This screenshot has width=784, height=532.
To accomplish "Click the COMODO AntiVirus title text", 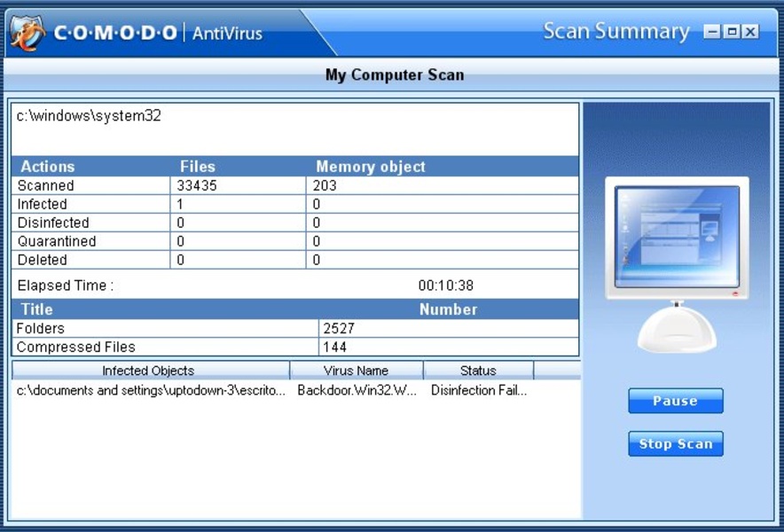I will [x=158, y=34].
